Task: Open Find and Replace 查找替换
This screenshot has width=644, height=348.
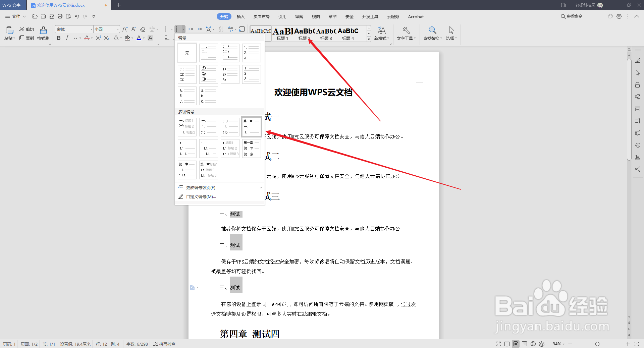Action: coord(433,34)
